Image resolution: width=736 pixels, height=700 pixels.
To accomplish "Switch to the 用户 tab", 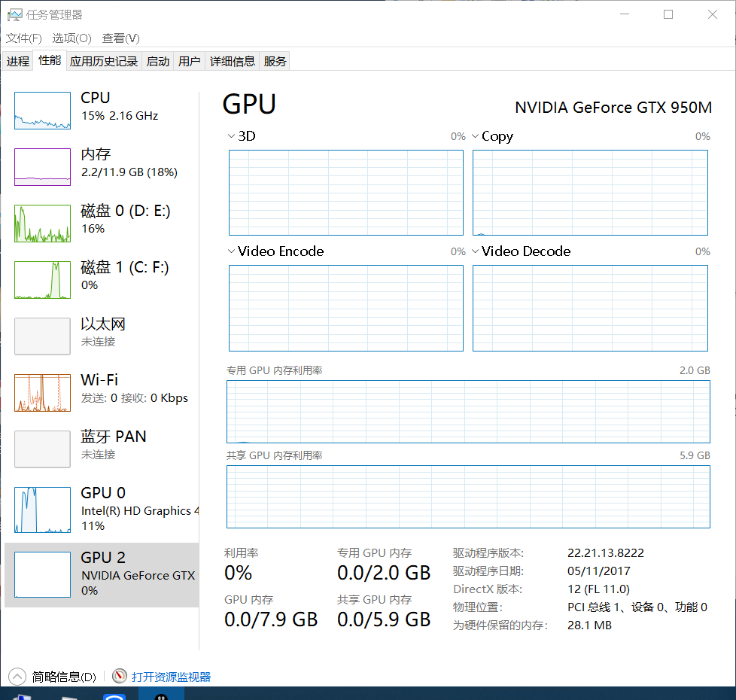I will 189,61.
